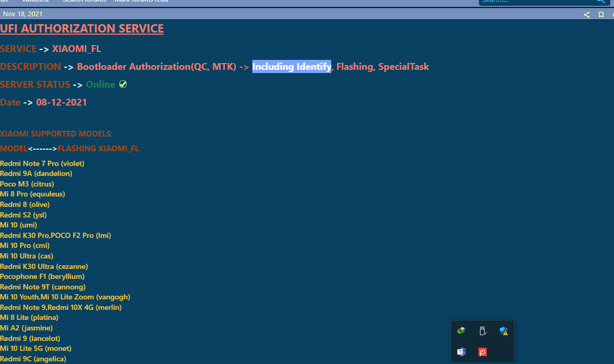The width and height of the screenshot is (614, 364).
Task: Click Safely Remove Hardware USB tray icon
Action: click(x=483, y=331)
